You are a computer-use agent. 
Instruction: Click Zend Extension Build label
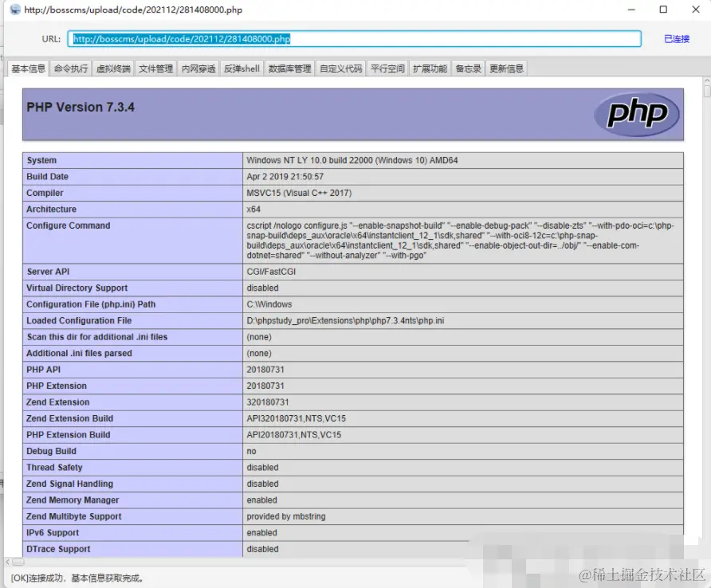pyautogui.click(x=69, y=419)
